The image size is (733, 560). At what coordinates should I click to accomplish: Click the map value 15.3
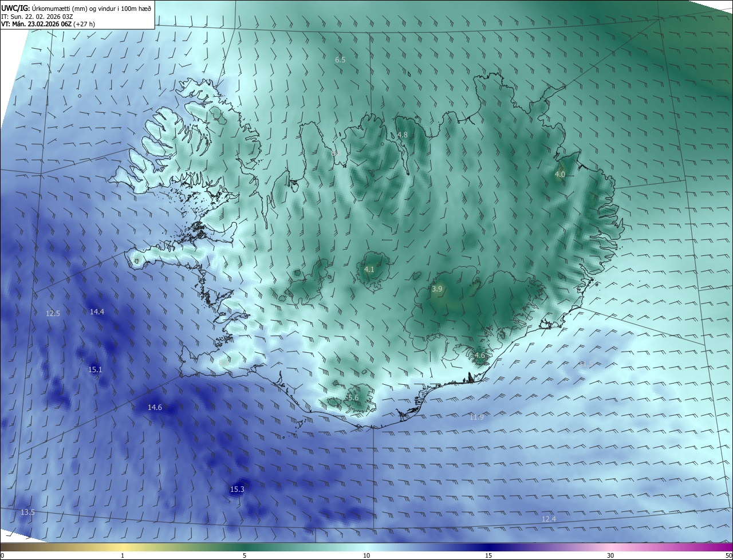[x=237, y=489]
